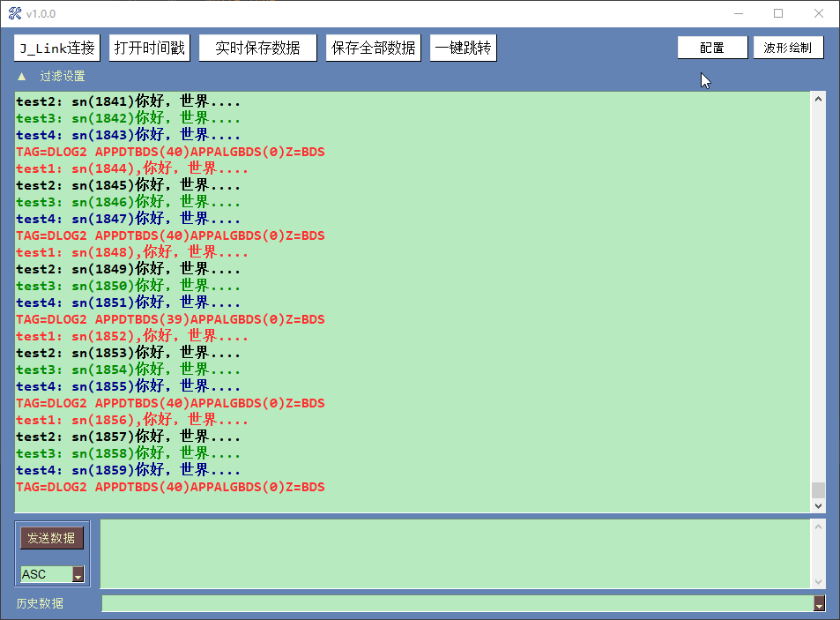The height and width of the screenshot is (620, 840).
Task: Select log line test3: sn(1846)
Action: pyautogui.click(x=129, y=202)
